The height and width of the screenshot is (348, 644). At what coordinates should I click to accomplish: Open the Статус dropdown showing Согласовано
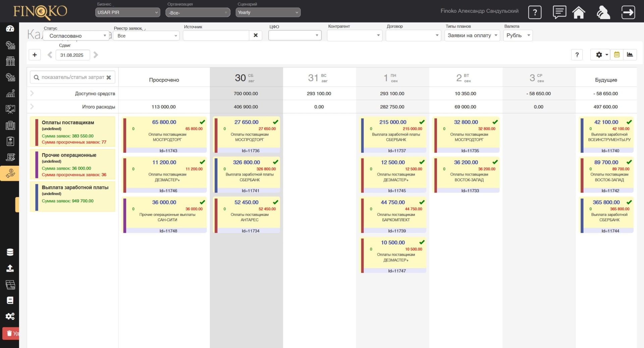coord(76,36)
